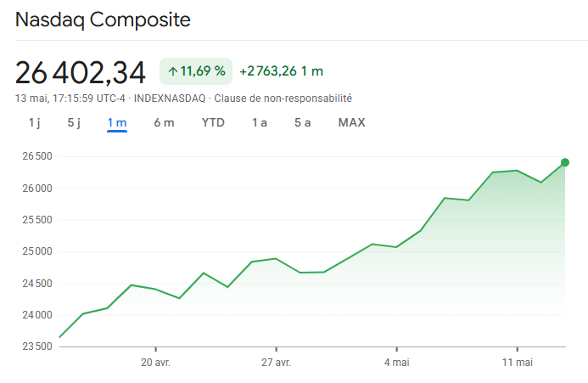
Task: Click the 20 avr. date label
Action: 155,363
